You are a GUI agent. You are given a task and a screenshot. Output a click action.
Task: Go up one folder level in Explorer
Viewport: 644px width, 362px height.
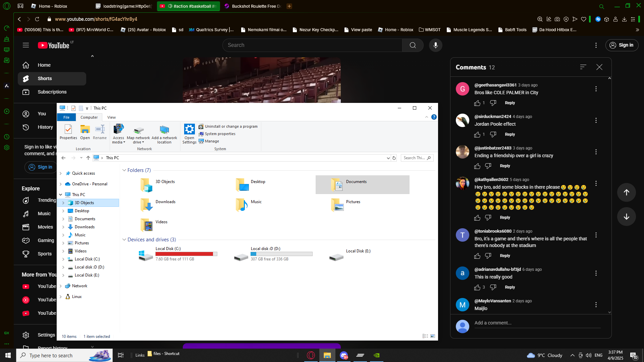click(88, 158)
